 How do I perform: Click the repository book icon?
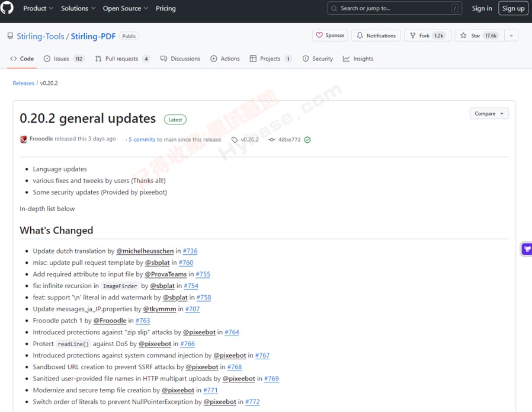click(x=10, y=36)
